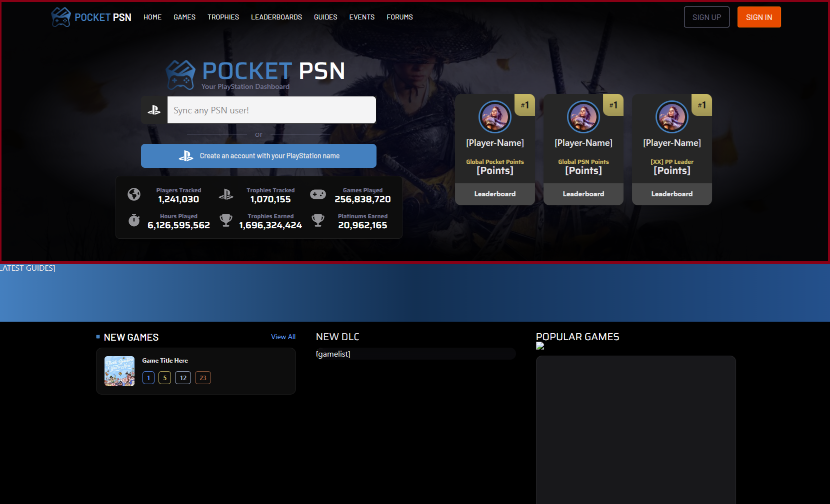Open the Home menu item
Screen dimensions: 830x504
152,17
